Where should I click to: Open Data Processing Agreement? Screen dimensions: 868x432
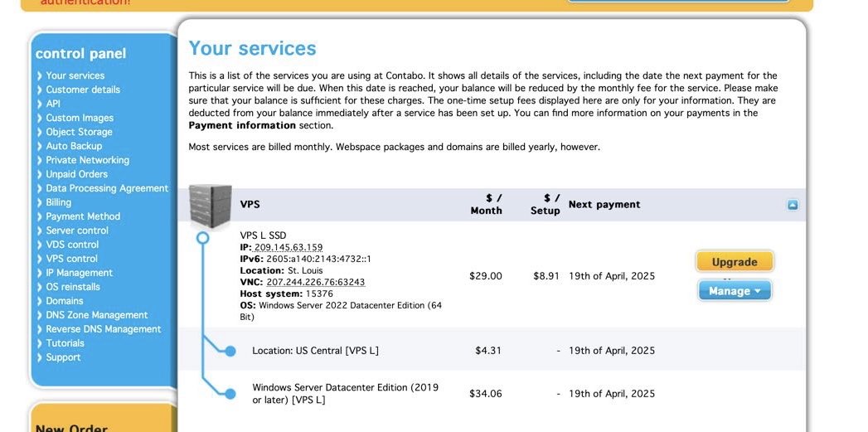click(107, 188)
